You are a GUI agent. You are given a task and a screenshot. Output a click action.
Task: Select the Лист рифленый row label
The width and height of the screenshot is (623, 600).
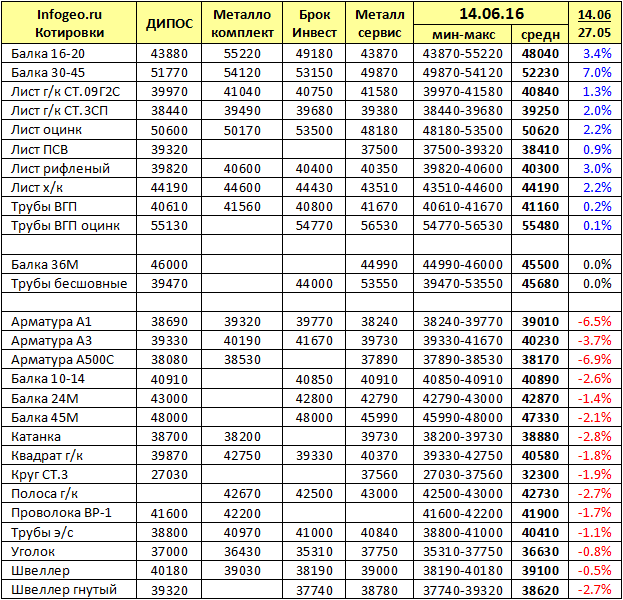60,168
